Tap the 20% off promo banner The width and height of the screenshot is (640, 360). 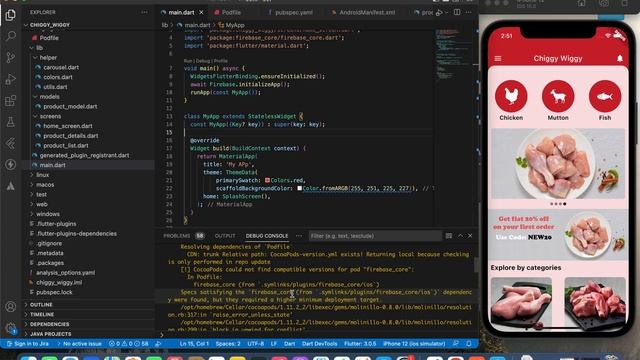(558, 234)
